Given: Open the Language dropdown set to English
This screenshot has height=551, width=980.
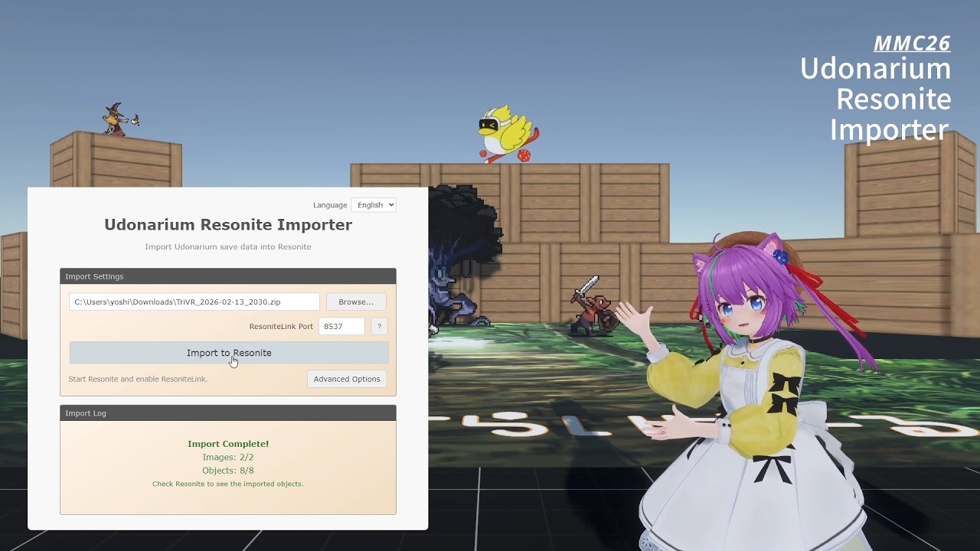Looking at the screenshot, I should 374,205.
